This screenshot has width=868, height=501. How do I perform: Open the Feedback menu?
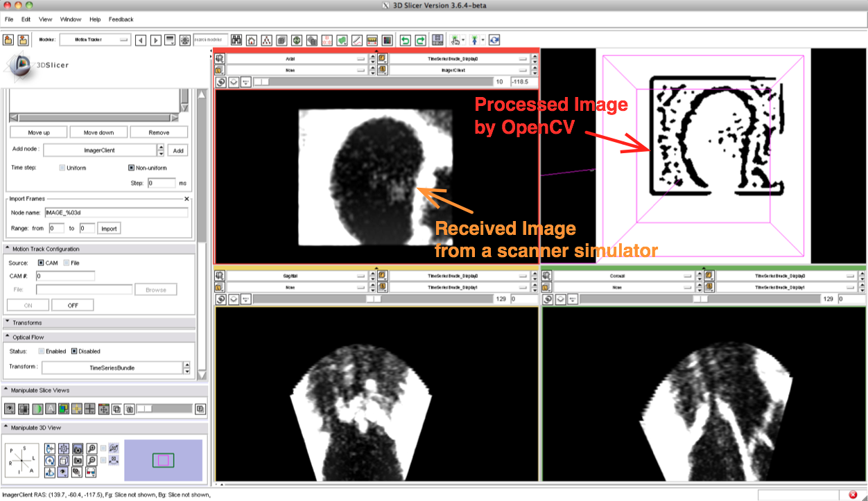coord(121,19)
